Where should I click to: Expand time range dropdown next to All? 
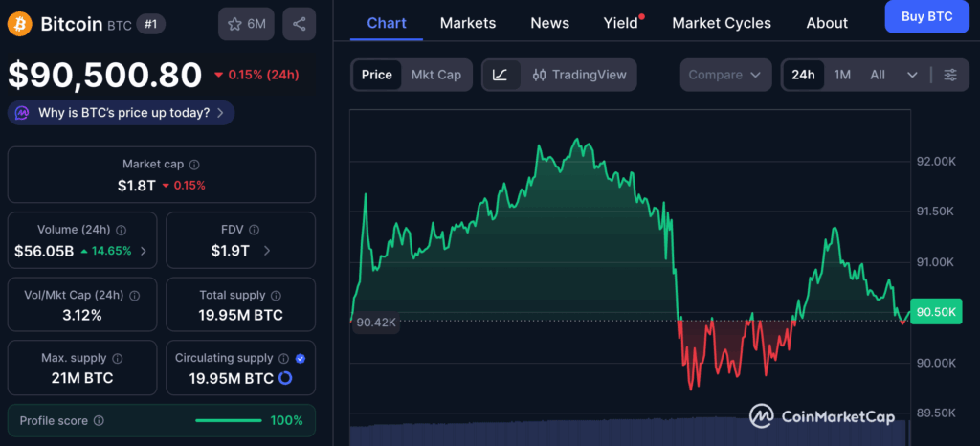[911, 75]
